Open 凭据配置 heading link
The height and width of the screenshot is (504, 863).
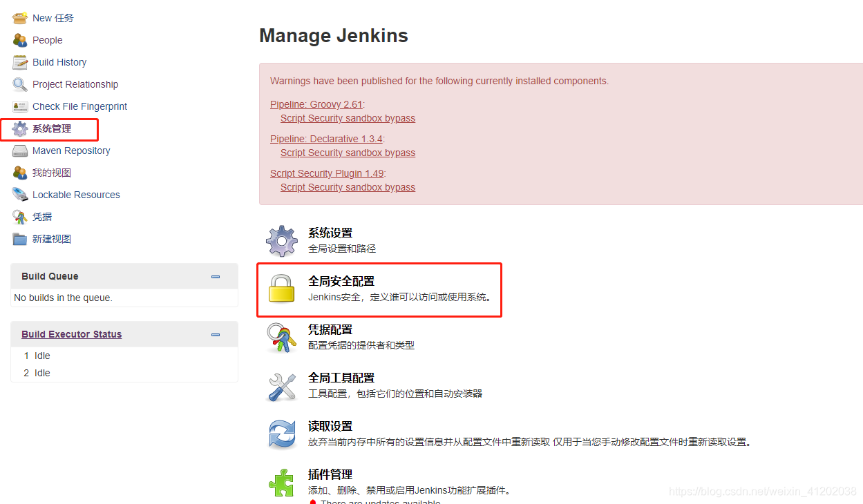[330, 330]
